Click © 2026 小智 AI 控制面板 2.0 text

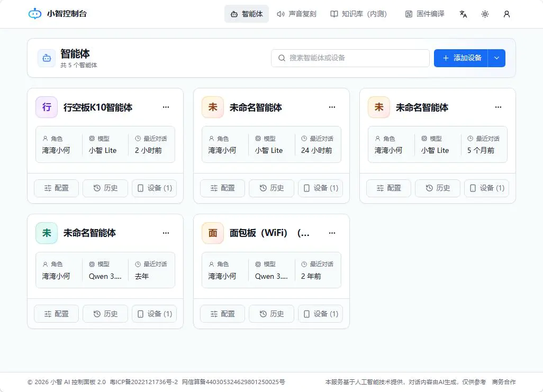coord(67,382)
